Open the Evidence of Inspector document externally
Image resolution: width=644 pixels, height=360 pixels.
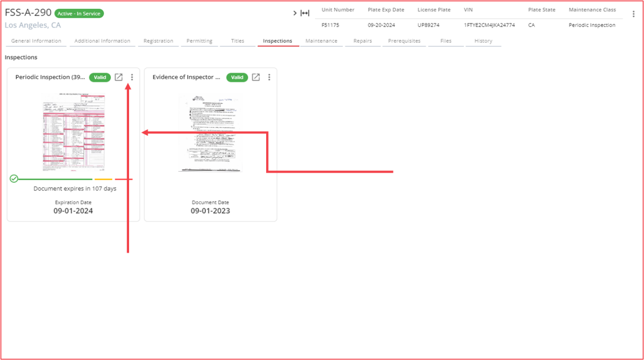[256, 77]
